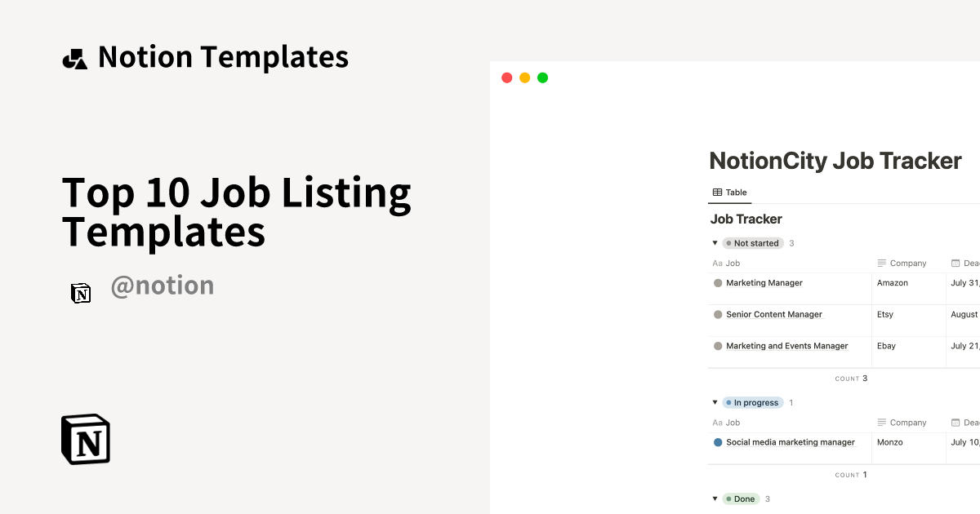Screen dimensions: 980x514
Task: Click the gray status dot on Marketing Manager
Action: 717,282
